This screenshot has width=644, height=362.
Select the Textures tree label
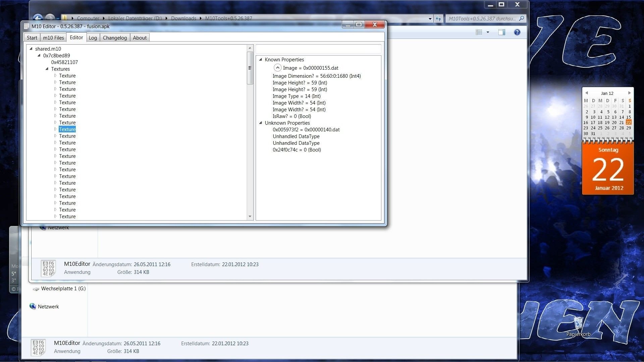coord(60,69)
